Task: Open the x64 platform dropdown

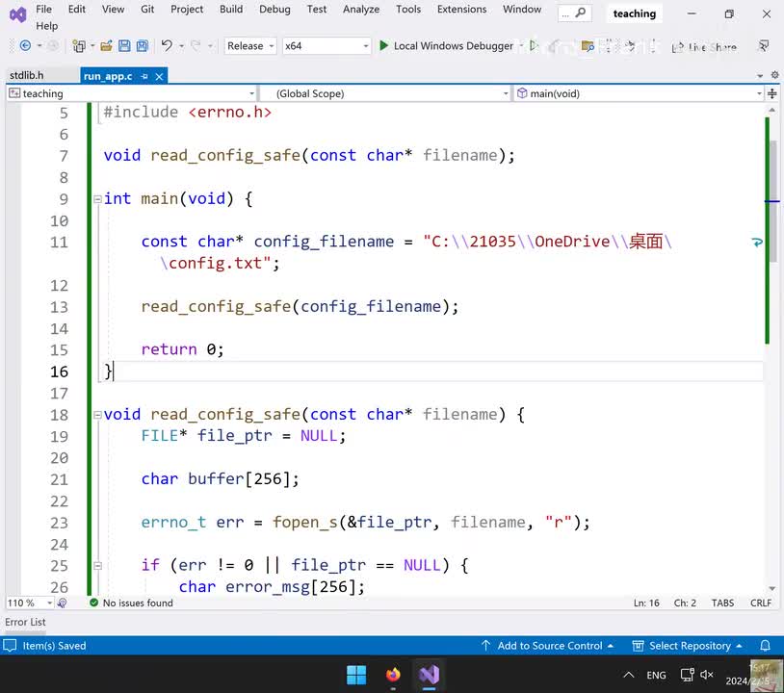Action: point(327,46)
